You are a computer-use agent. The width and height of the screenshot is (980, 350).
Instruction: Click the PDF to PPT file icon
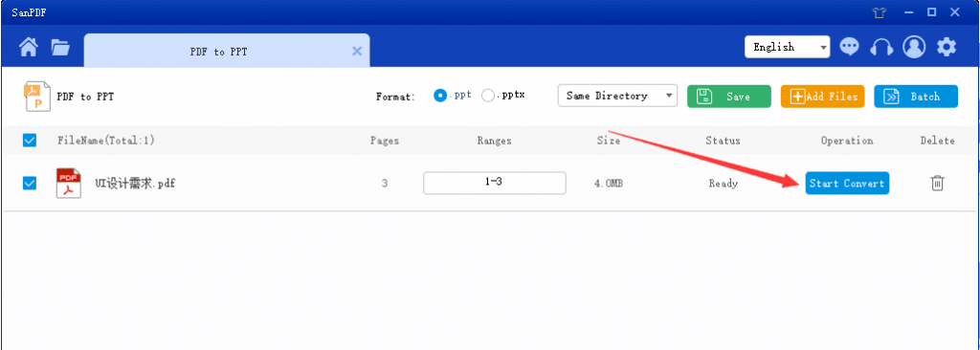click(37, 97)
